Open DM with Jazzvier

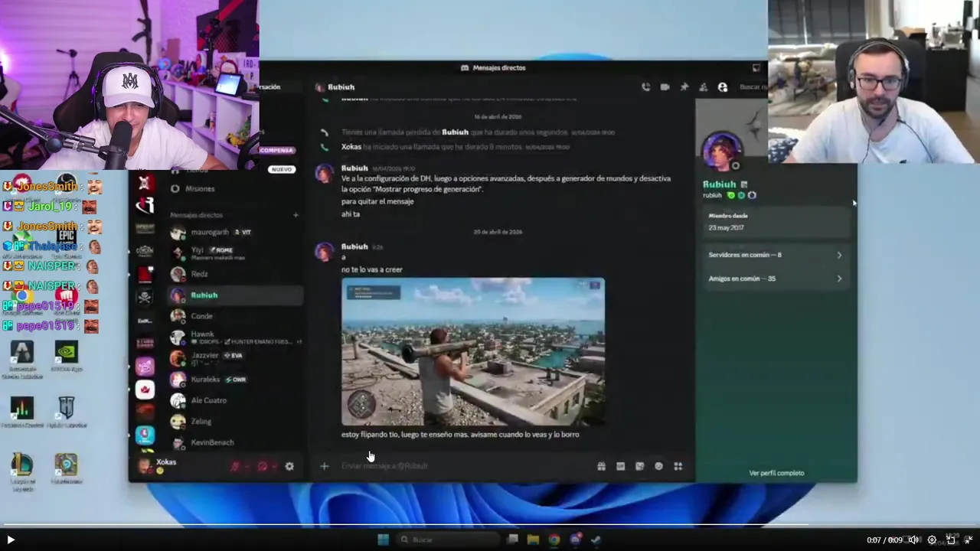236,357
